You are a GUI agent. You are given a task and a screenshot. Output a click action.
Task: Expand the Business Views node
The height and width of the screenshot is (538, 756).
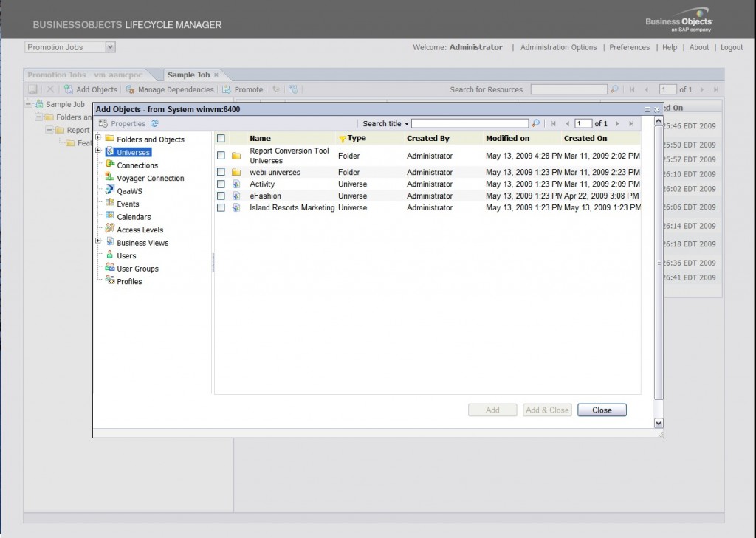(x=98, y=241)
